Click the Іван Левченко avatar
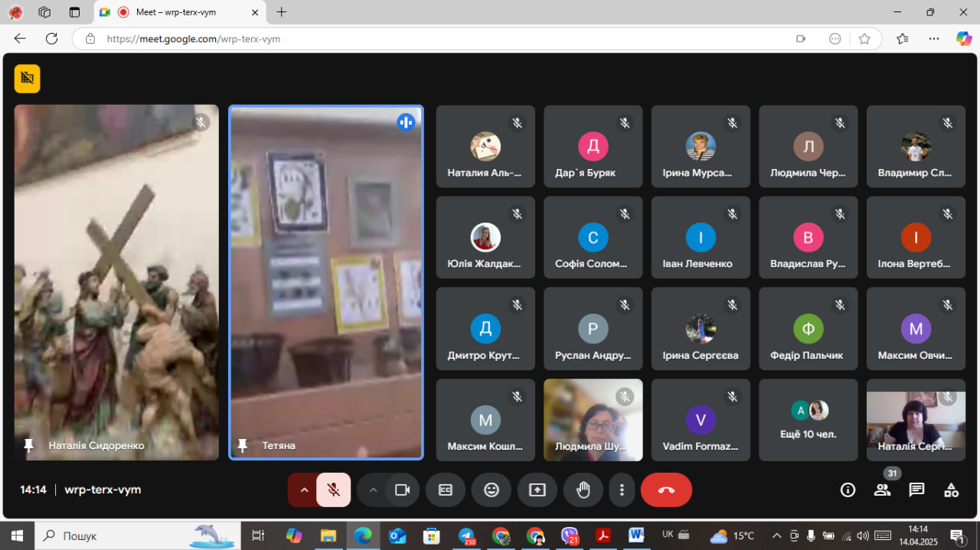980x550 pixels. pyautogui.click(x=701, y=238)
